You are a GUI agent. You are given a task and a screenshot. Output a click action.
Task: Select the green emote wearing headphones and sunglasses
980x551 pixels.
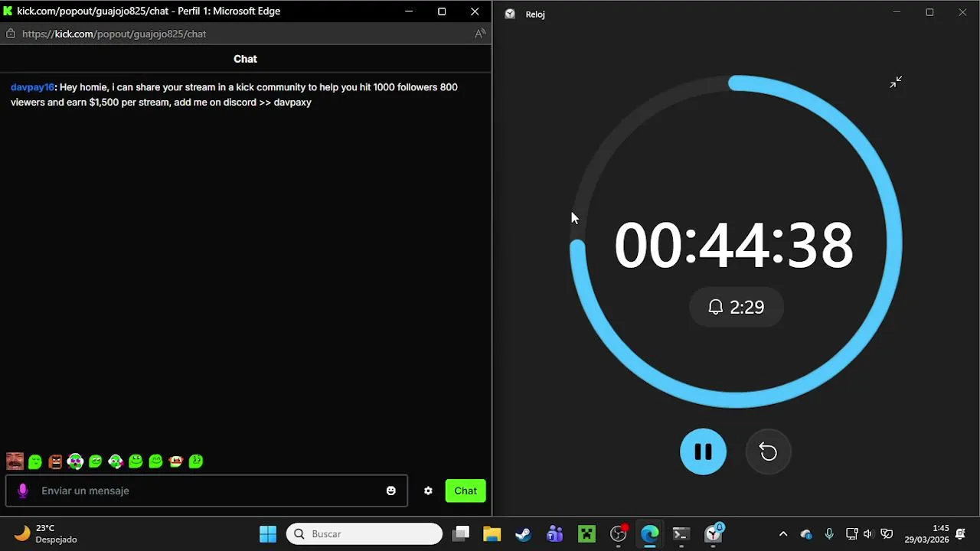(x=75, y=461)
